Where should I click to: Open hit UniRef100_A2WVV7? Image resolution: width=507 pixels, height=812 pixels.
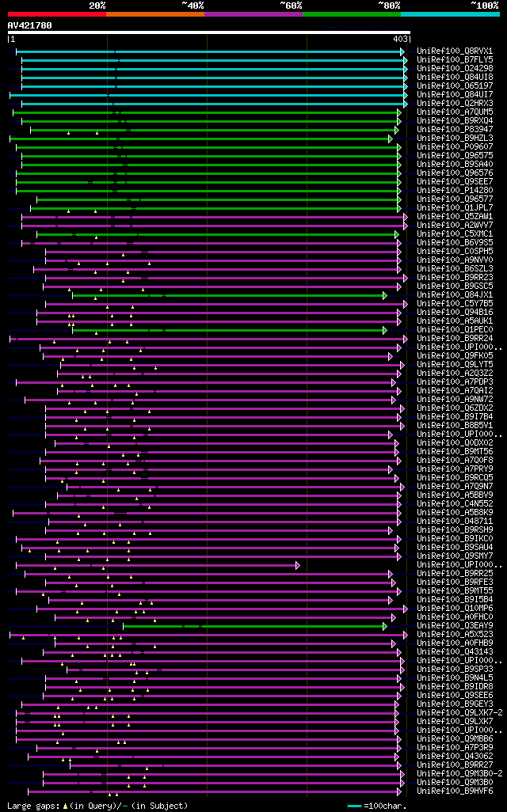(x=455, y=226)
